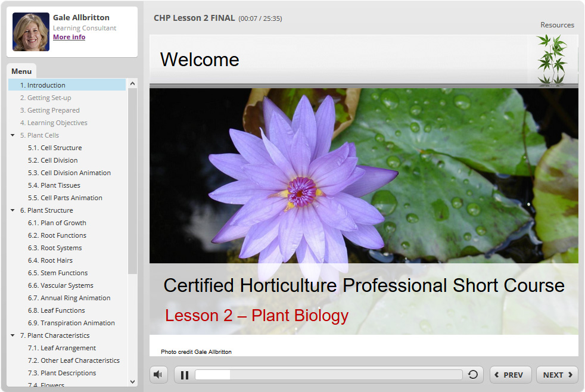Open the Resources panel
The height and width of the screenshot is (392, 585).
(x=557, y=24)
